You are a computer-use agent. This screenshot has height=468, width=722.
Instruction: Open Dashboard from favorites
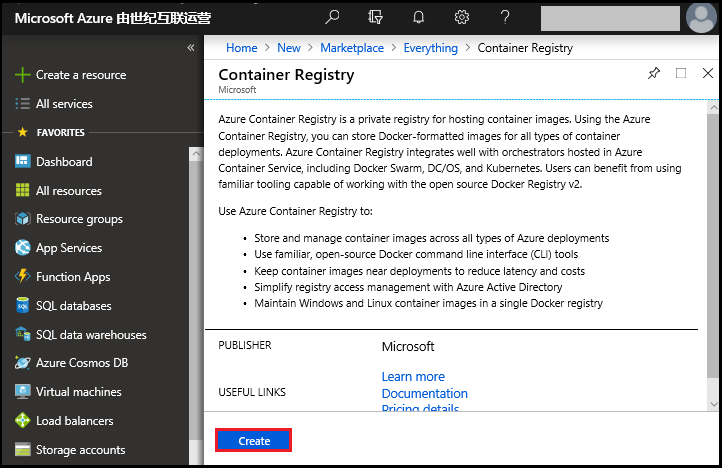pos(64,162)
